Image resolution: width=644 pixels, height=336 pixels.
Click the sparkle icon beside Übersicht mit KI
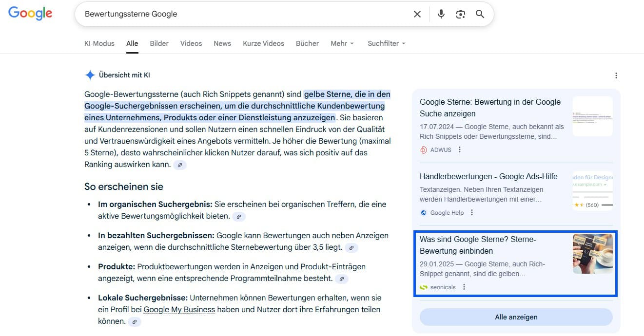[x=90, y=75]
